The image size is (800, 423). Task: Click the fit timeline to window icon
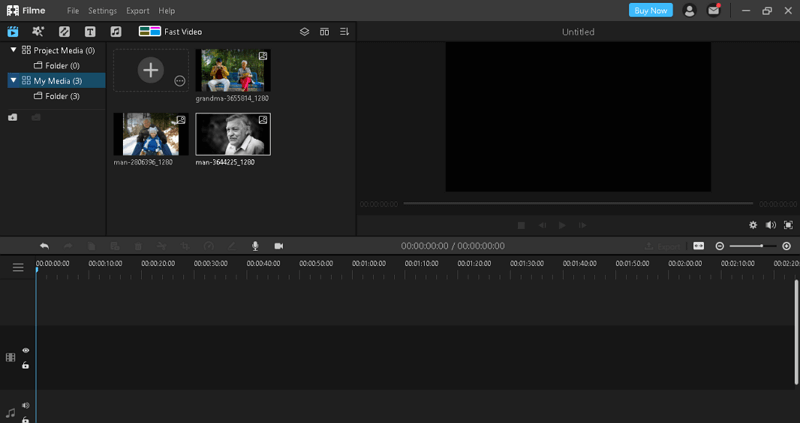[698, 246]
